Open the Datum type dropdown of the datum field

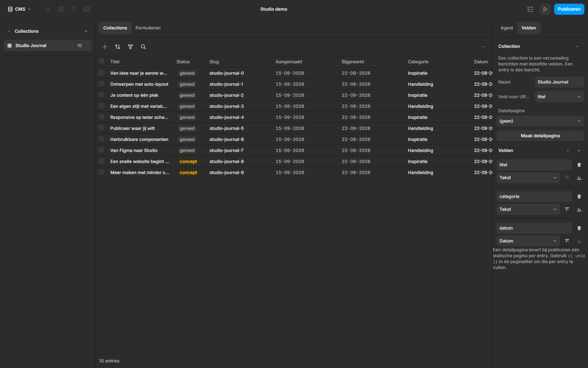pos(528,241)
